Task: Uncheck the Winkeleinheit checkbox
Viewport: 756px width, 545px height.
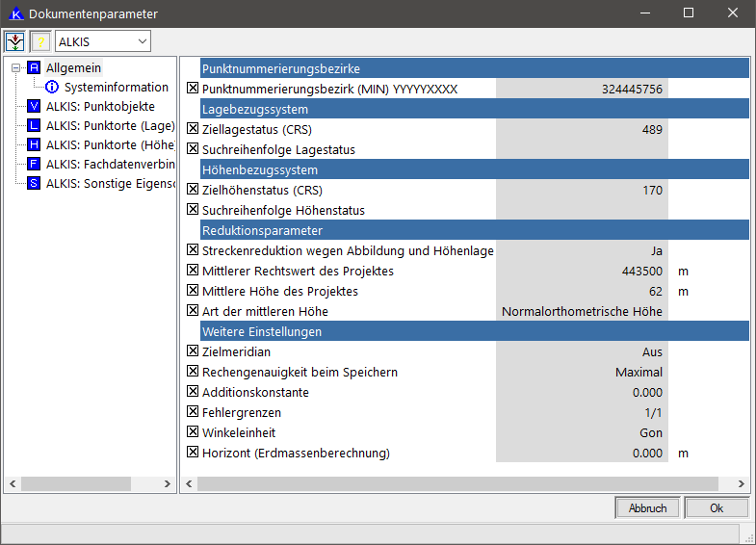Action: coord(192,432)
